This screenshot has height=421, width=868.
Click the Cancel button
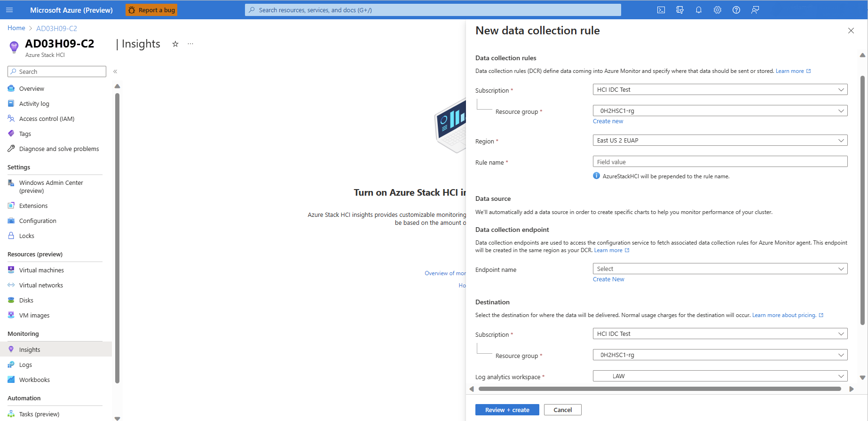point(563,410)
